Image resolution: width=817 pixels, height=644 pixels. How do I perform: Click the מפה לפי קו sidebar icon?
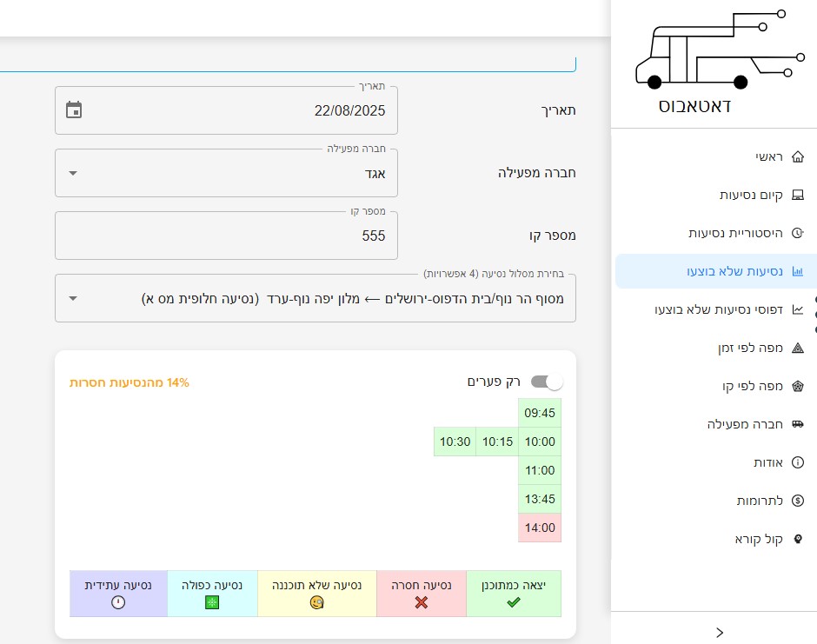[798, 386]
